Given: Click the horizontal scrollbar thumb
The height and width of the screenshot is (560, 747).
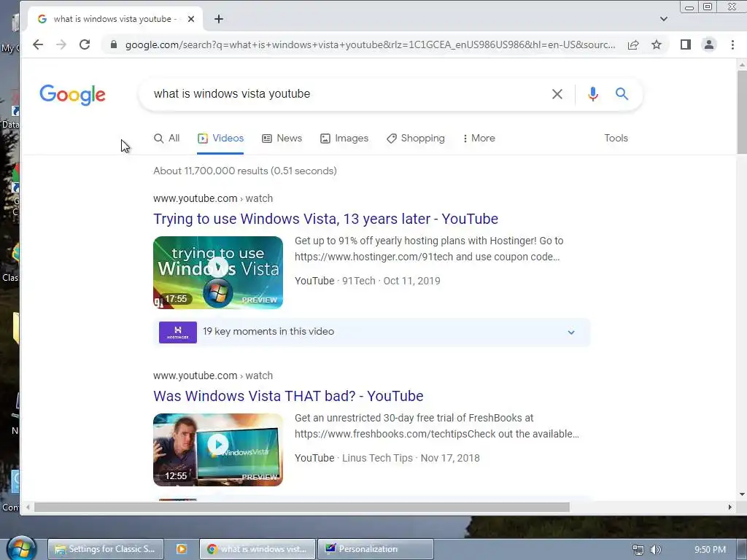Looking at the screenshot, I should click(302, 507).
